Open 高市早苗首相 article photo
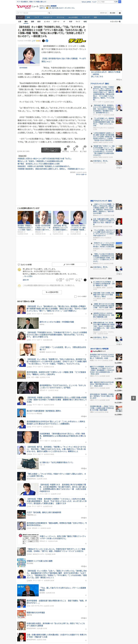The width and height of the screenshot is (138, 644). point(29,55)
